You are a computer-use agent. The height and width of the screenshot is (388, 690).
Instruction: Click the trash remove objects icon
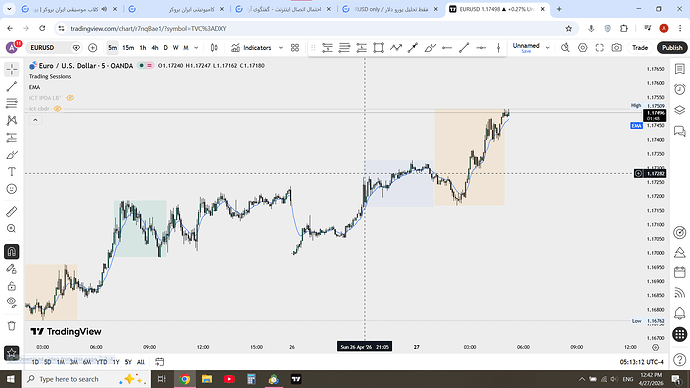point(12,326)
